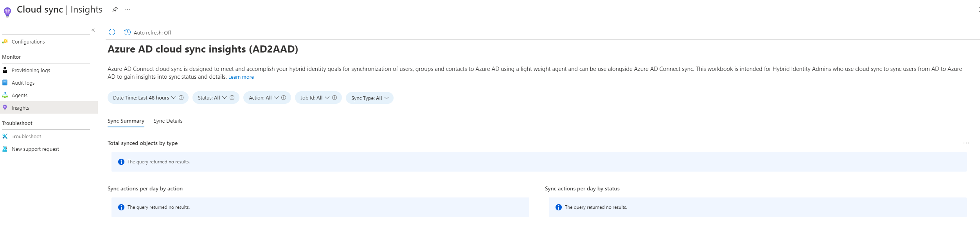The image size is (980, 248).
Task: Click the Agents hierarchy icon
Action: (5, 95)
